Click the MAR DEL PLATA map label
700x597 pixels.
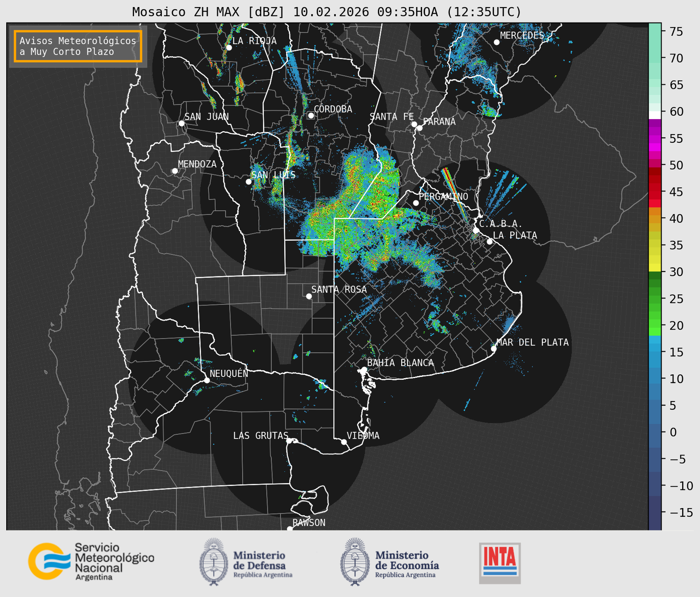(532, 343)
